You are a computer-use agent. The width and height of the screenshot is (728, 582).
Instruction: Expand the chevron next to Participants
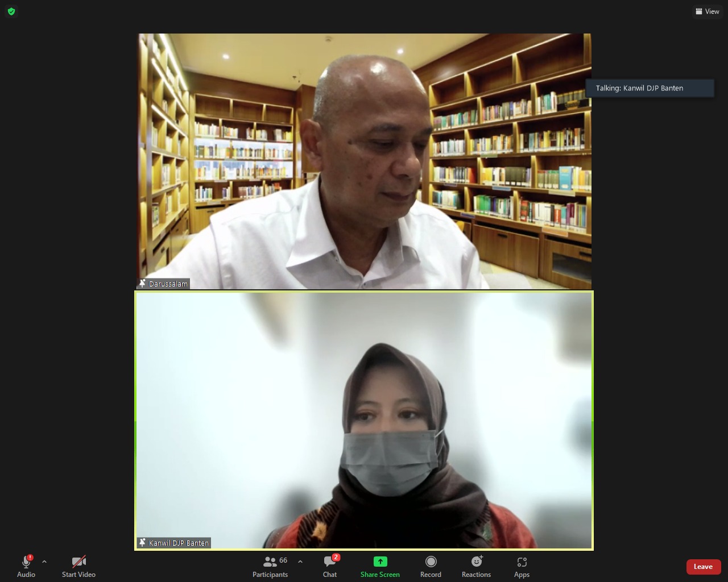[300, 562]
